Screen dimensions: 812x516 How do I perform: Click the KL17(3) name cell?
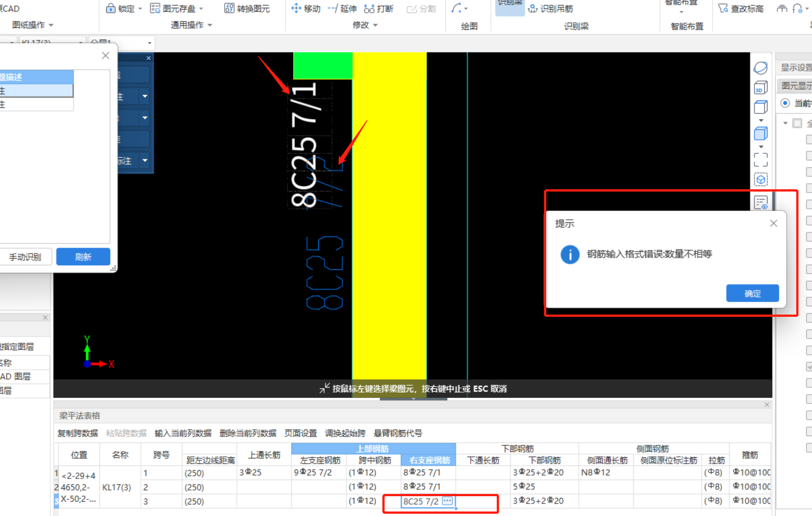point(120,487)
